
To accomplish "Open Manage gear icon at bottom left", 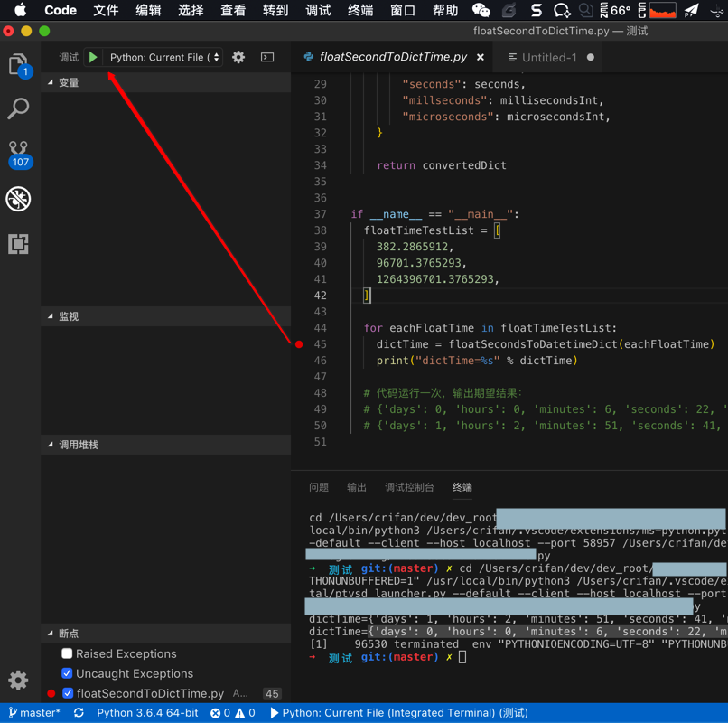I will [18, 680].
